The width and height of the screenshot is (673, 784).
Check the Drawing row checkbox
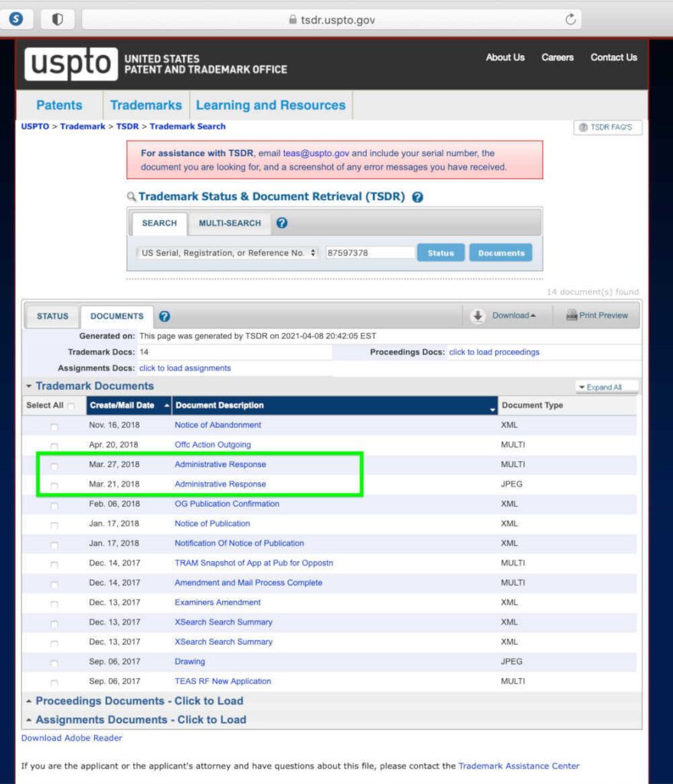tap(54, 664)
